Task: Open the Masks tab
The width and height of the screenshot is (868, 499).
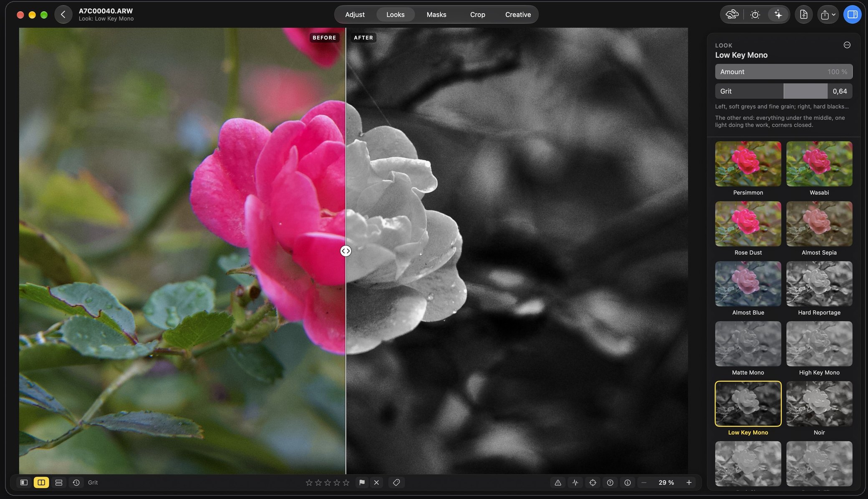Action: coord(436,15)
